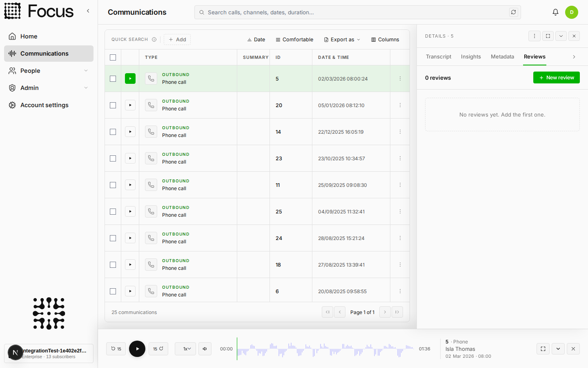588x368 pixels.
Task: Change playback speed from 1x
Action: click(x=185, y=349)
